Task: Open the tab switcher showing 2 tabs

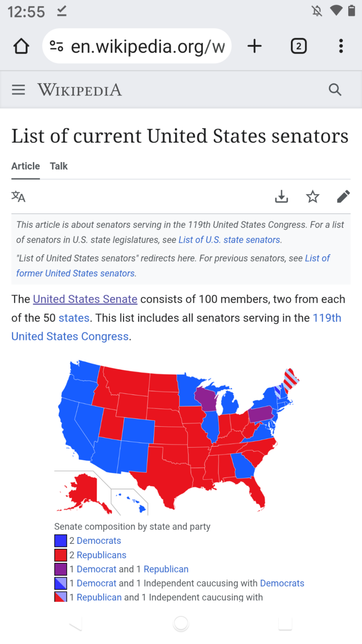Action: (x=299, y=46)
